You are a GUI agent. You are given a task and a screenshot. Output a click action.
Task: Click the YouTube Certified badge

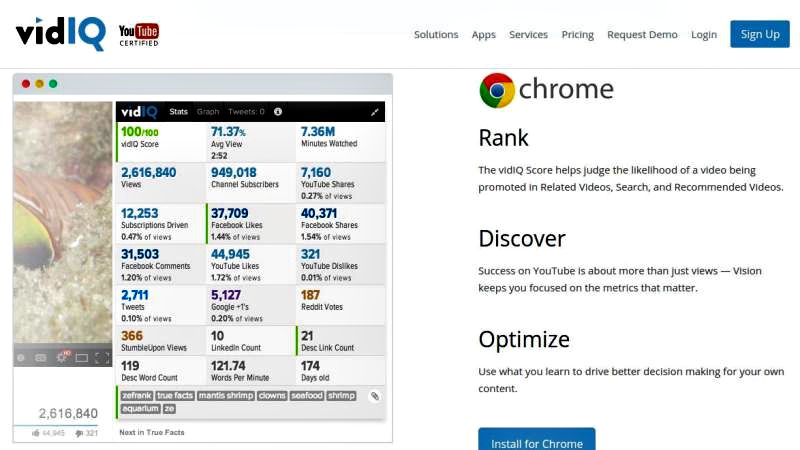[x=139, y=35]
